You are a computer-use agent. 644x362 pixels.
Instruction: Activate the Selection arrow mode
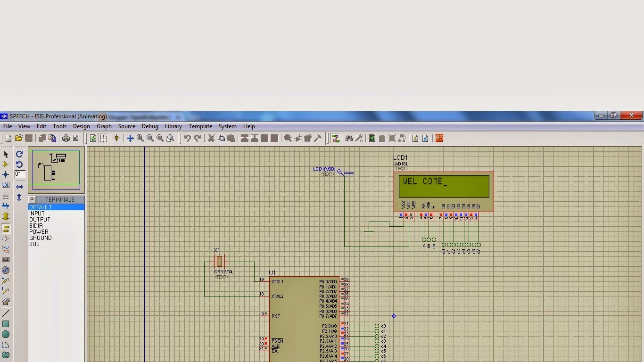pos(6,155)
